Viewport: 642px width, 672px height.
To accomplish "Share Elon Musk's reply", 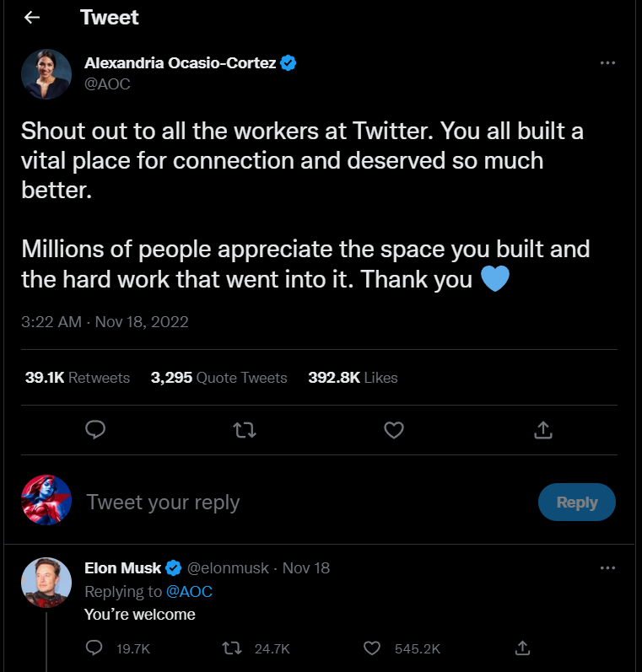I will (x=522, y=648).
